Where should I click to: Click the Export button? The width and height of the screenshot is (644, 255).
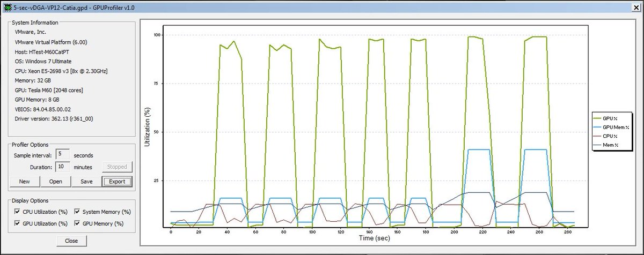click(117, 181)
